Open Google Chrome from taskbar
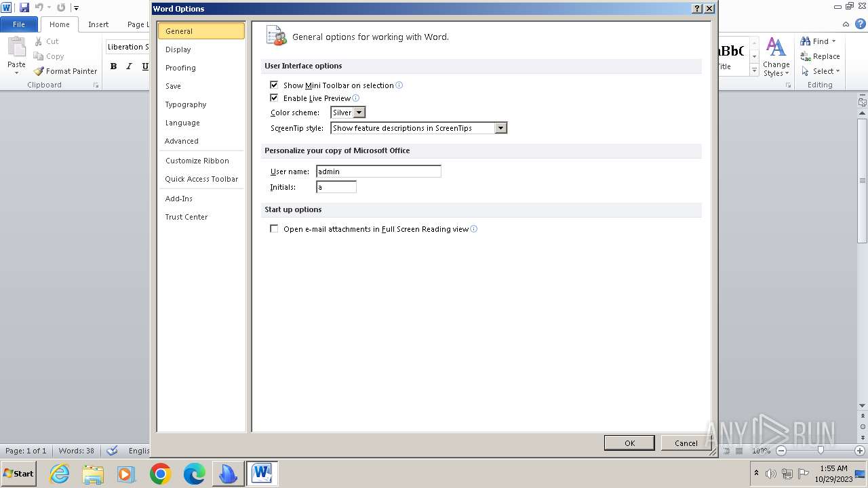 pos(161,474)
